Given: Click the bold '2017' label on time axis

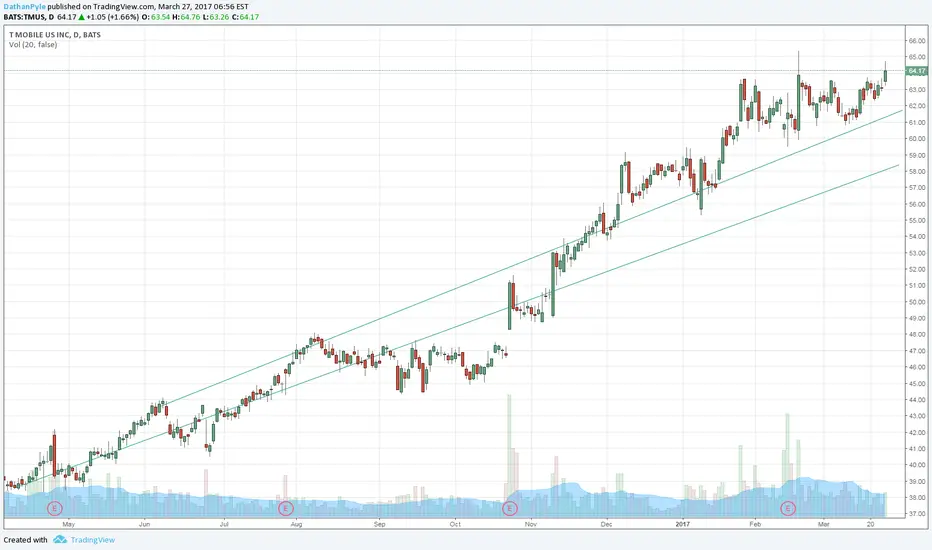Looking at the screenshot, I should point(682,524).
